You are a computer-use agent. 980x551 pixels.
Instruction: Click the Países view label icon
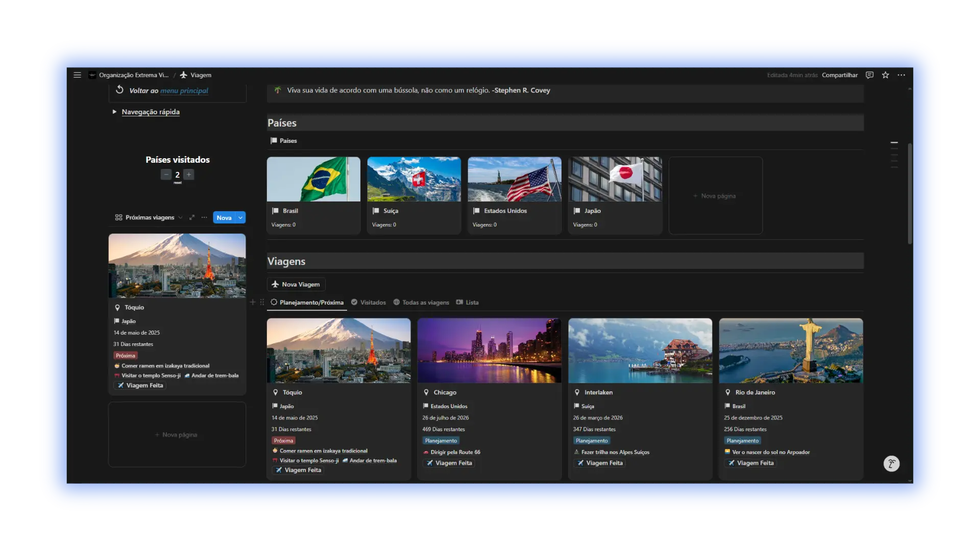point(274,141)
